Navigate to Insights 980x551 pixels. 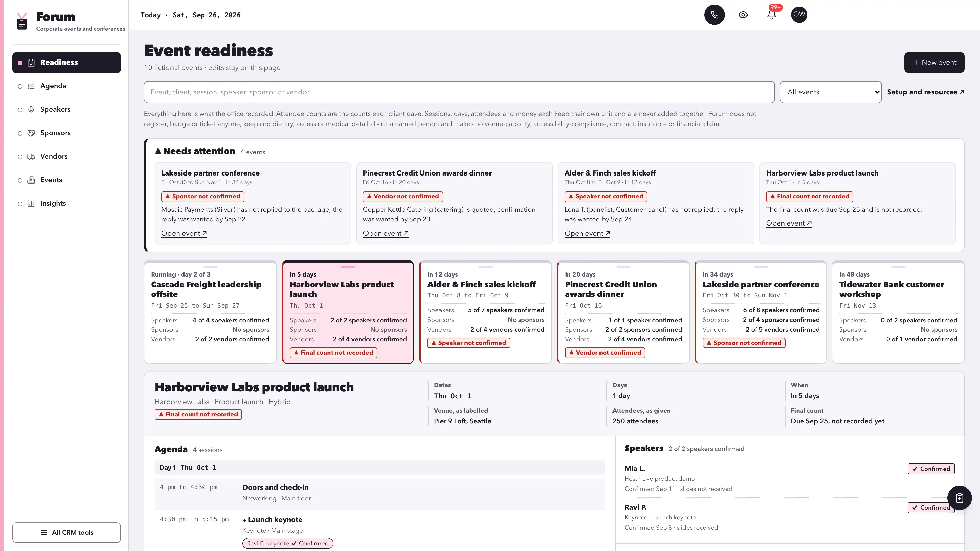pos(67,204)
